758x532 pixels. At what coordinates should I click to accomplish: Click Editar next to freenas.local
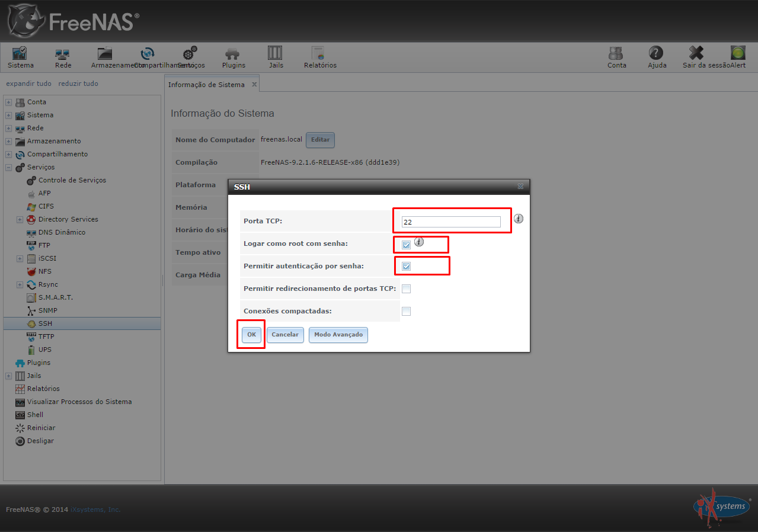320,140
